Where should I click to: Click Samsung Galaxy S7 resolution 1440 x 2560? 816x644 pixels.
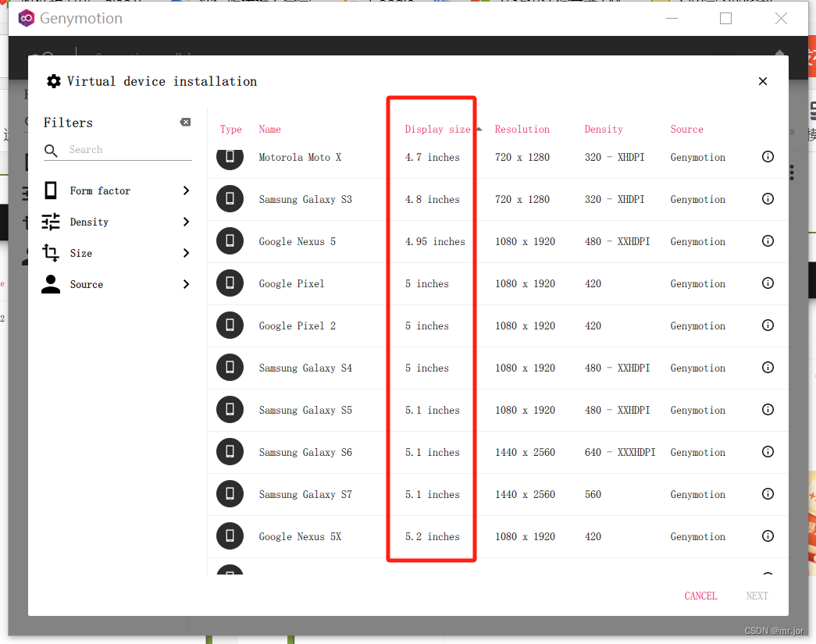point(525,494)
